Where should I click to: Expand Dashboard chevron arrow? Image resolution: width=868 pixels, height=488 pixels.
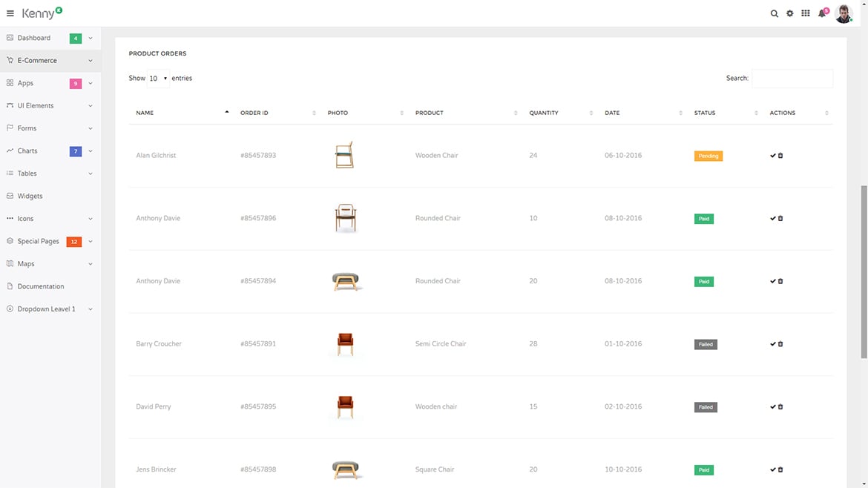tap(91, 38)
